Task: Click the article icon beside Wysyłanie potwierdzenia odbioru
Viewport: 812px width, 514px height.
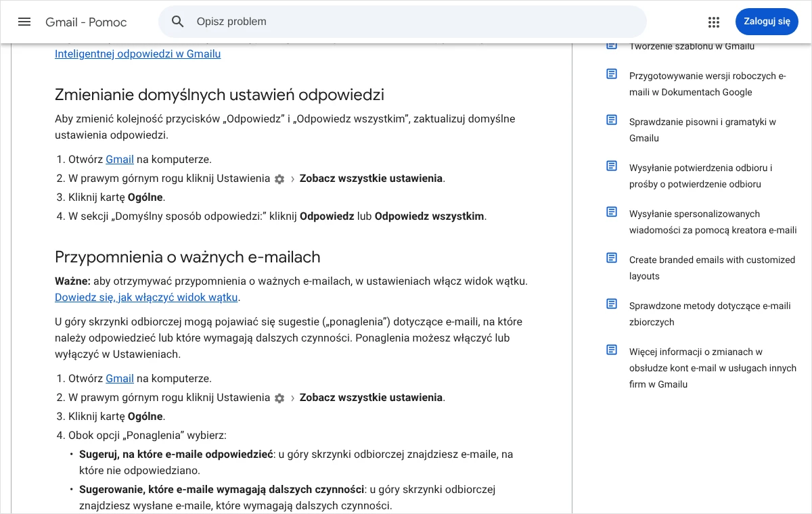Action: coord(612,166)
